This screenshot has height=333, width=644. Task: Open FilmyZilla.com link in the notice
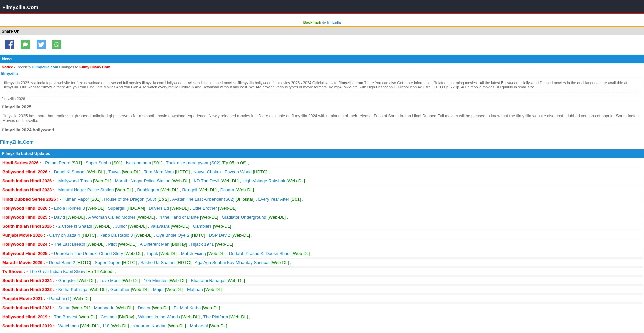(45, 67)
